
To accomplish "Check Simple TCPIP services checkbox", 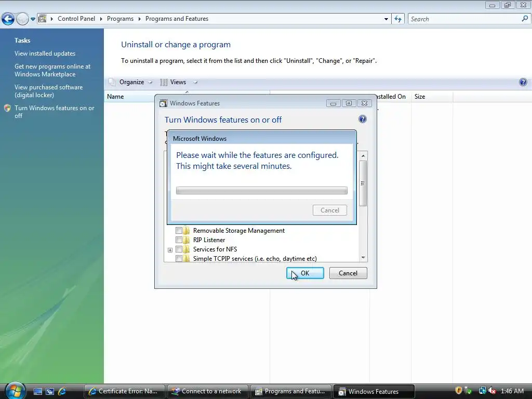I will 179,259.
